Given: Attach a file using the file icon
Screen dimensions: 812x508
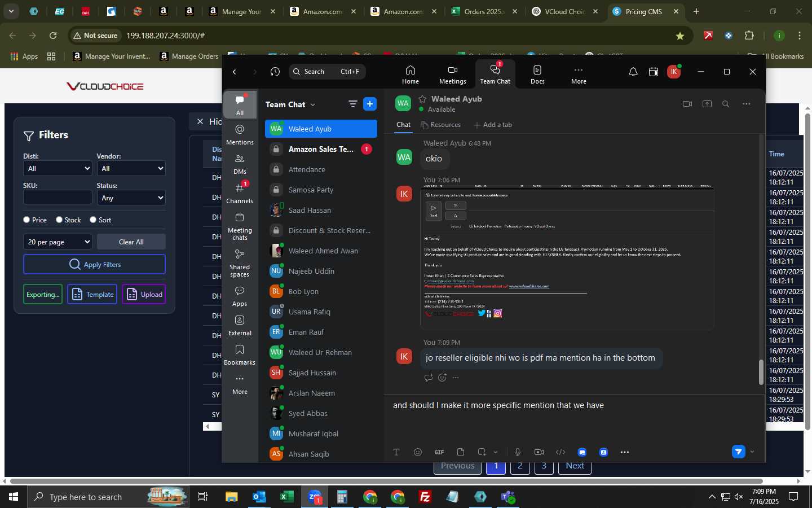Looking at the screenshot, I should coord(460,452).
